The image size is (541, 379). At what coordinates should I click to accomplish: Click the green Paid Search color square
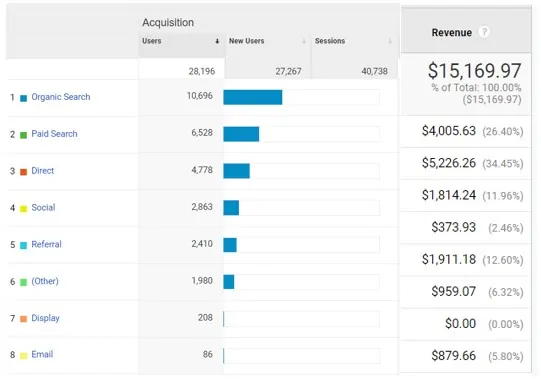(23, 135)
